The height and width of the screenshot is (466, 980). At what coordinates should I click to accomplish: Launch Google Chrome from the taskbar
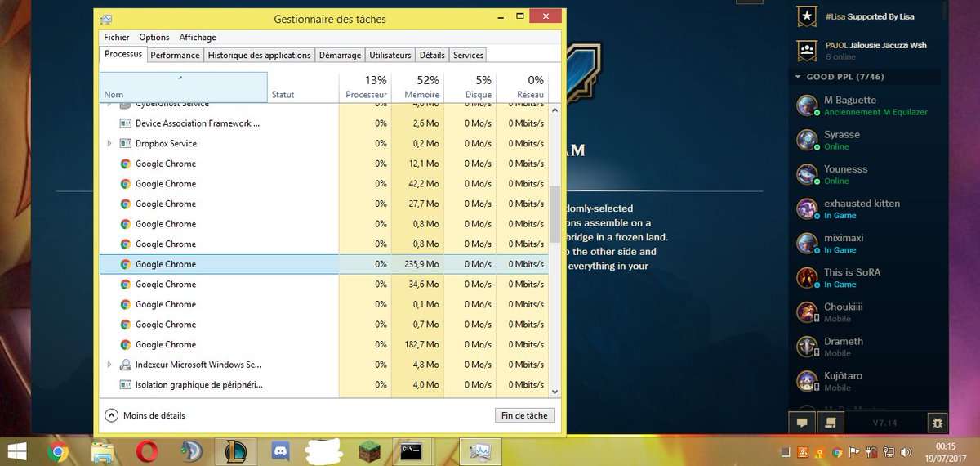point(57,450)
